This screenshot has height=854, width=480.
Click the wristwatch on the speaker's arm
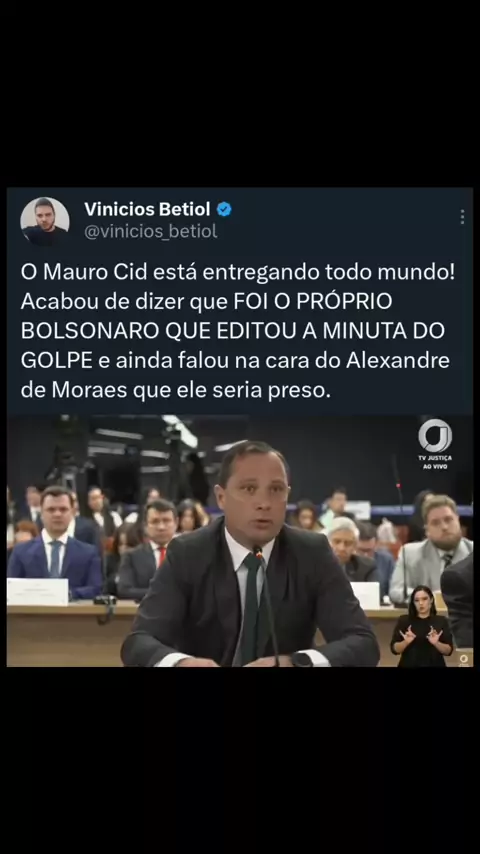pyautogui.click(x=302, y=660)
